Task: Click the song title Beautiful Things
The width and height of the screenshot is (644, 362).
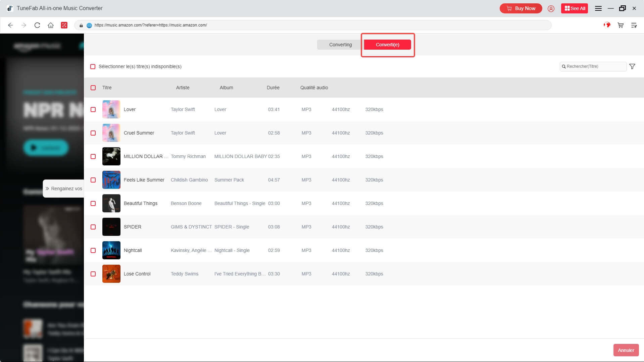Action: [141, 203]
